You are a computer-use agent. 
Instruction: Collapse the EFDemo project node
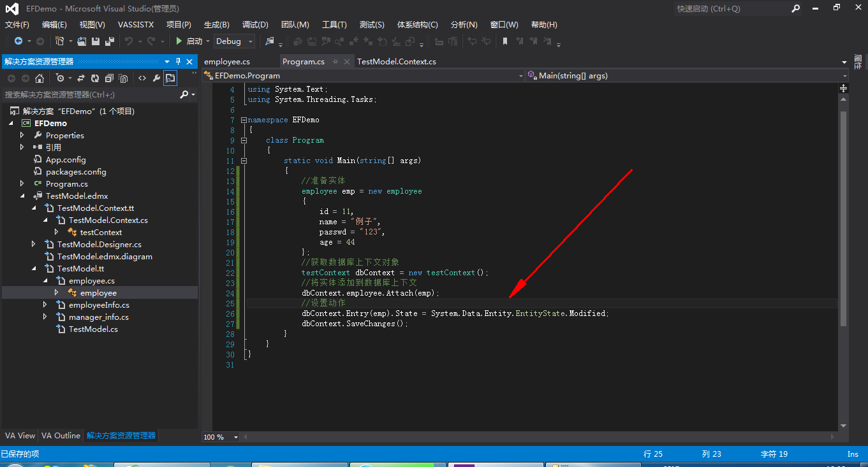11,123
